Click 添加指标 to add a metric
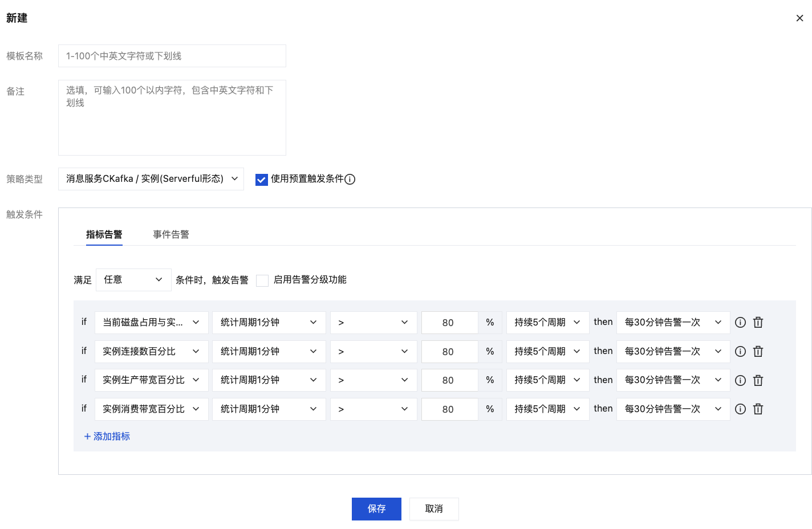The width and height of the screenshot is (812, 529). coord(107,437)
